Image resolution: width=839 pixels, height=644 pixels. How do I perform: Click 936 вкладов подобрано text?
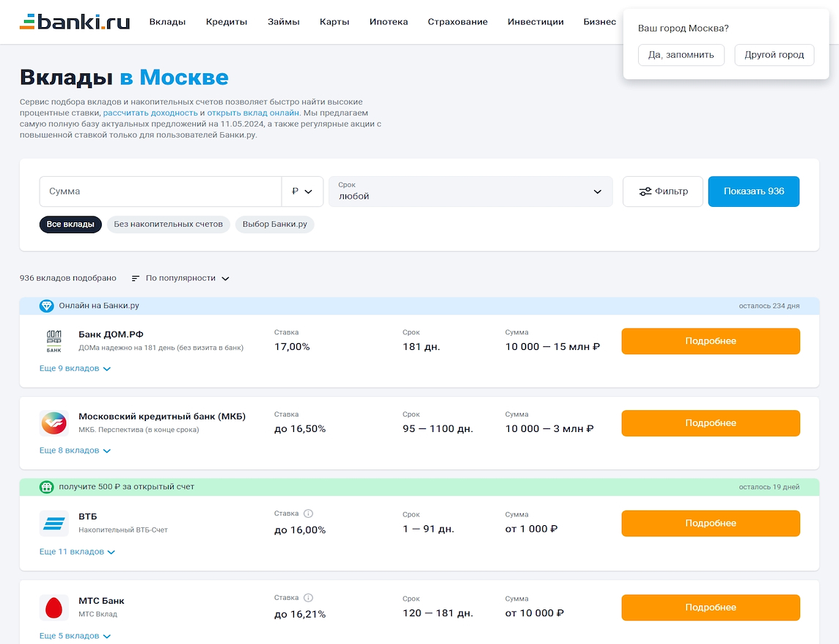[68, 279]
